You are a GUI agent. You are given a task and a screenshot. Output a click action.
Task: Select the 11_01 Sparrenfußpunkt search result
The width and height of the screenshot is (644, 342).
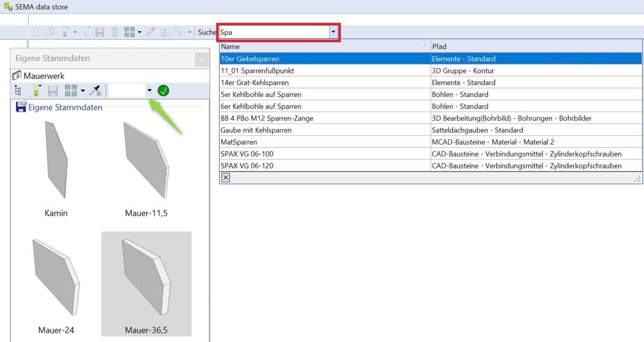(324, 71)
